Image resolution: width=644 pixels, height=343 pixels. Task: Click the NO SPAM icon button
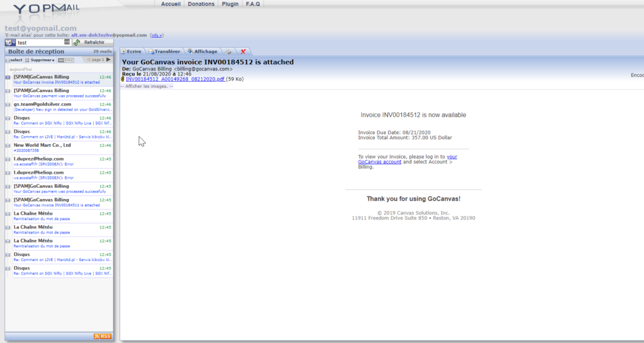(65, 60)
